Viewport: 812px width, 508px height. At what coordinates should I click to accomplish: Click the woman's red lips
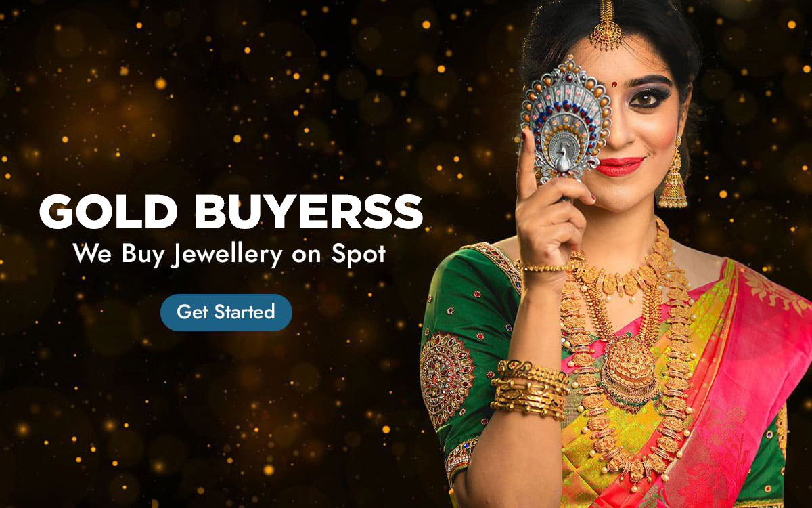click(x=620, y=166)
